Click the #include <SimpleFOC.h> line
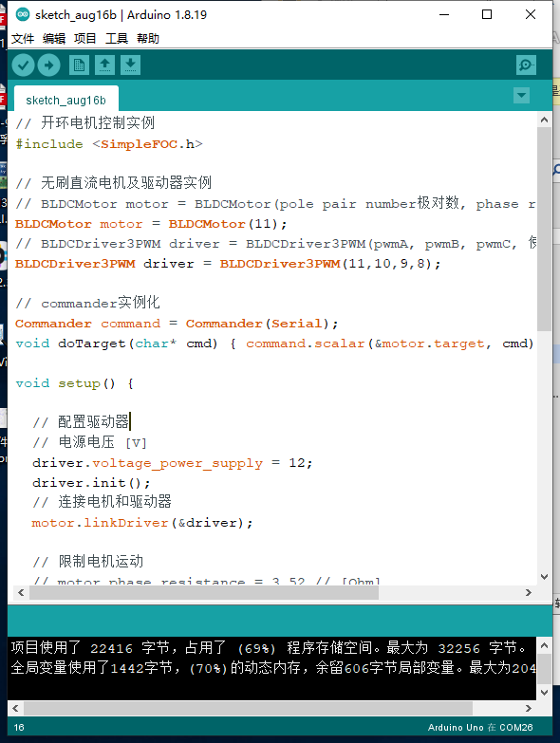 coord(109,144)
